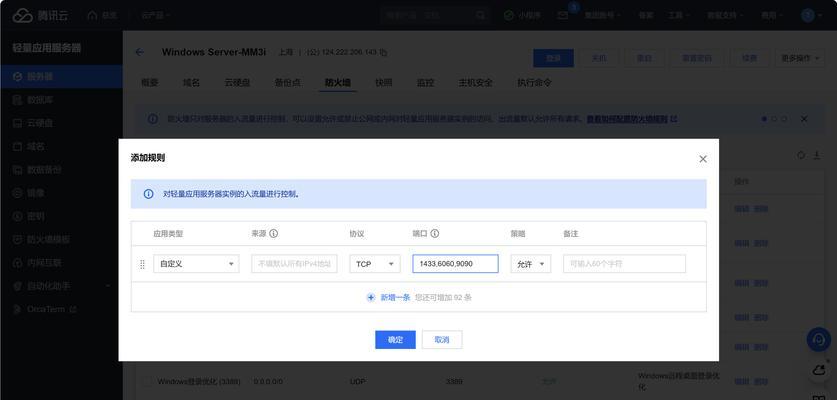Switch to the 云硬盘 tab
This screenshot has width=837, height=400.
pyautogui.click(x=237, y=83)
